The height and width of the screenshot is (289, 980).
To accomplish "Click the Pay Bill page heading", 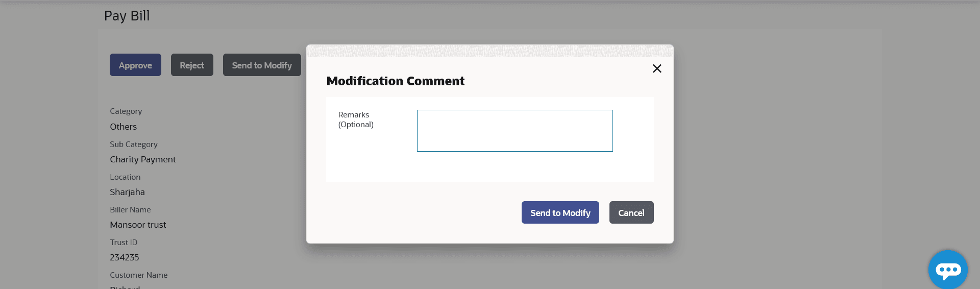I will pyautogui.click(x=127, y=16).
